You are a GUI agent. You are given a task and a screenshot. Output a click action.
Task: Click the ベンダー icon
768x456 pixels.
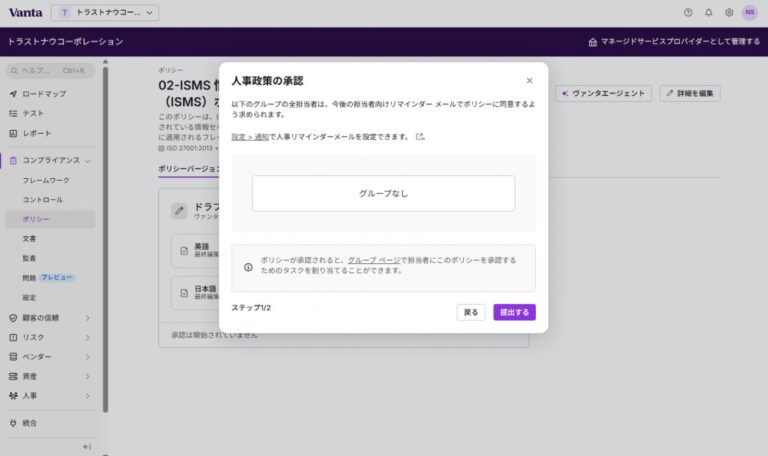13,357
